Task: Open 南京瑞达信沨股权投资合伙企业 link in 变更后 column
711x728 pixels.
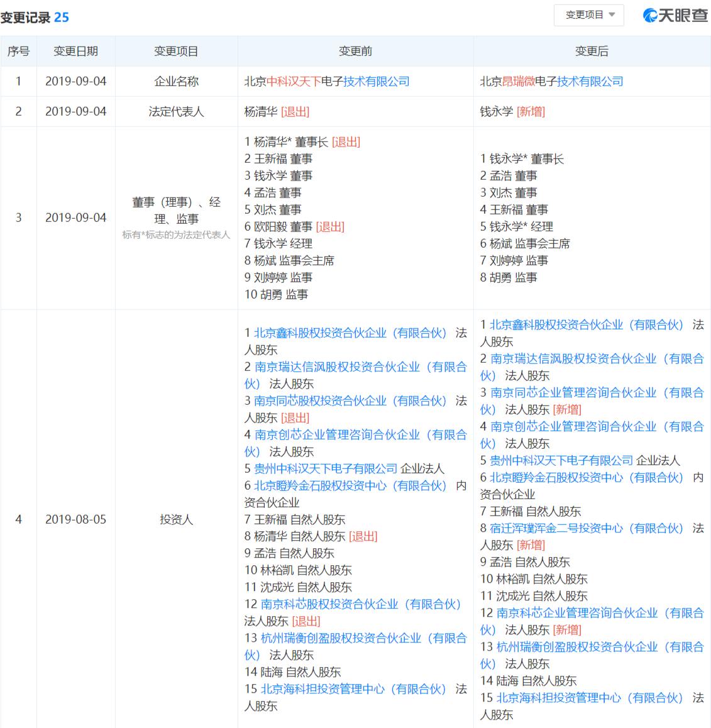Action: tap(592, 367)
